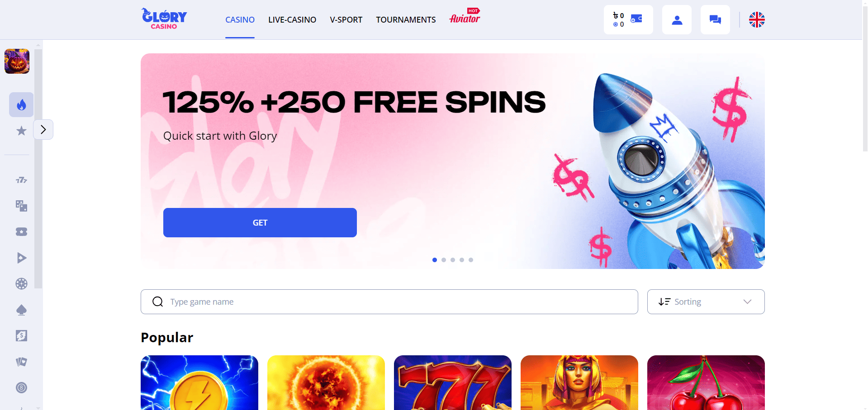
Task: Select the 777 slots category icon
Action: [21, 180]
